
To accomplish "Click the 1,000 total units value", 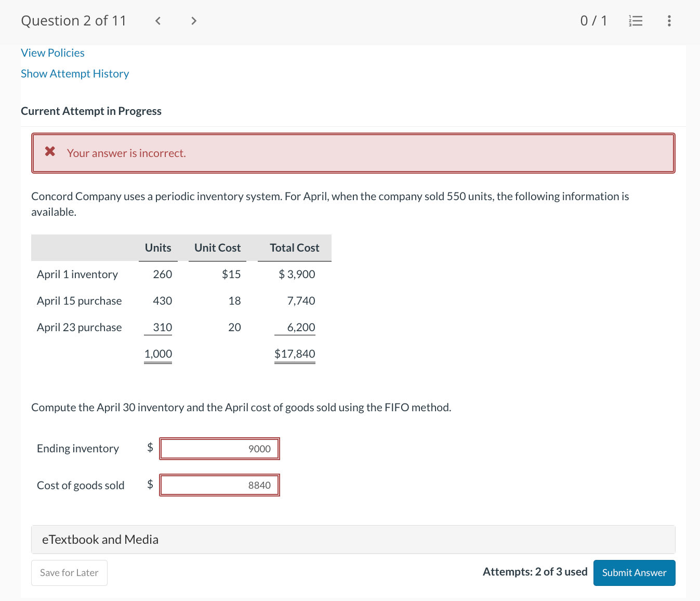I will point(158,354).
